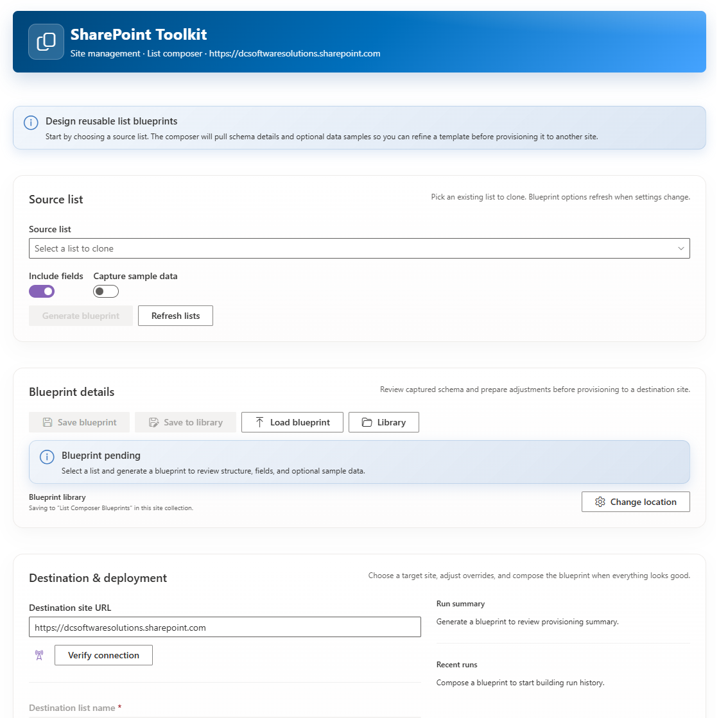The image size is (728, 718).
Task: Click the Save to library button
Action: [186, 422]
